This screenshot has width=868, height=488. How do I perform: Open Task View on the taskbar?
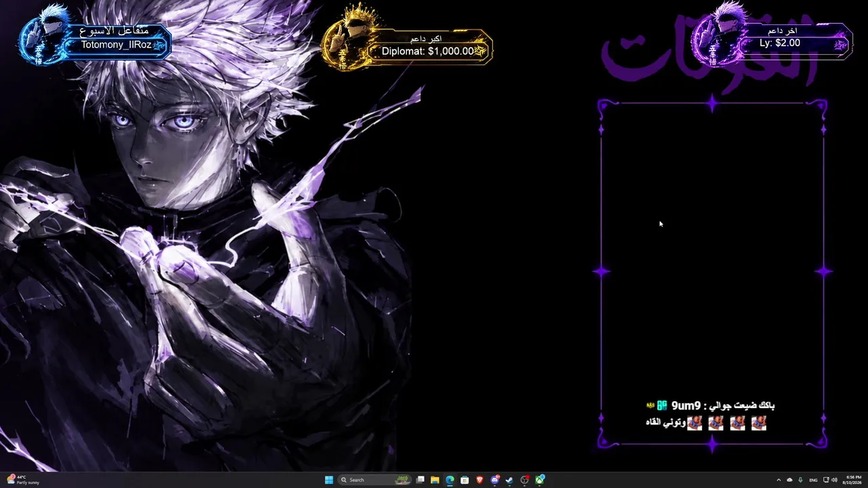point(420,480)
